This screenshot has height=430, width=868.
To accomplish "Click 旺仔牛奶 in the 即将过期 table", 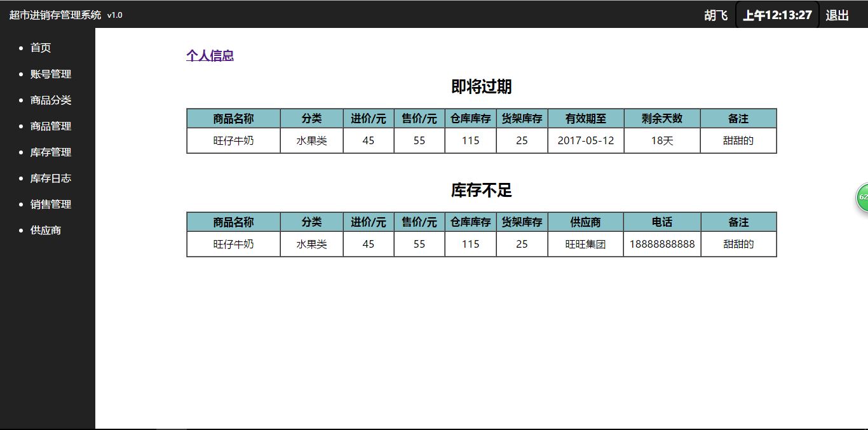I will pos(233,140).
